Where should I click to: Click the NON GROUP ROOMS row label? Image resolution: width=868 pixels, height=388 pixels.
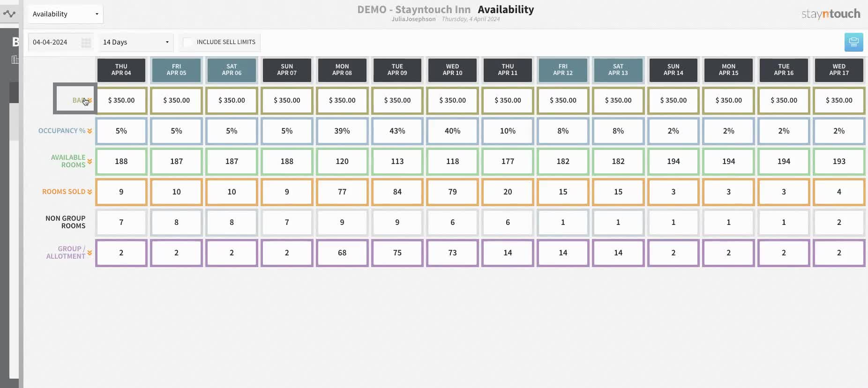pos(66,222)
